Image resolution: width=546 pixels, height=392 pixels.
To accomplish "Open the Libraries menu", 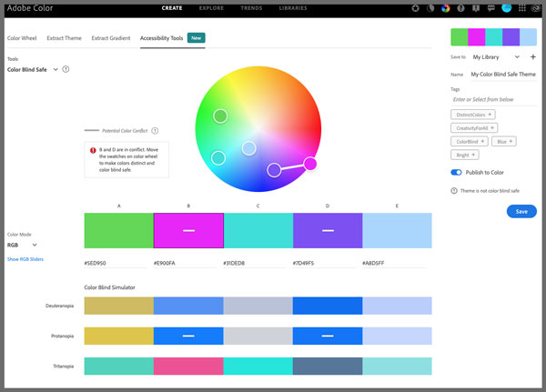I will tap(293, 8).
